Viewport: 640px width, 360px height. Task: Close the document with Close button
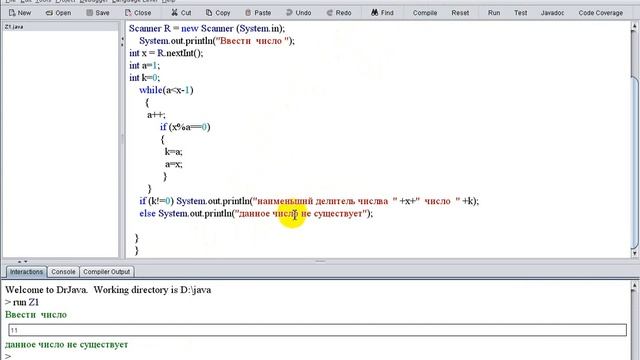(x=138, y=13)
